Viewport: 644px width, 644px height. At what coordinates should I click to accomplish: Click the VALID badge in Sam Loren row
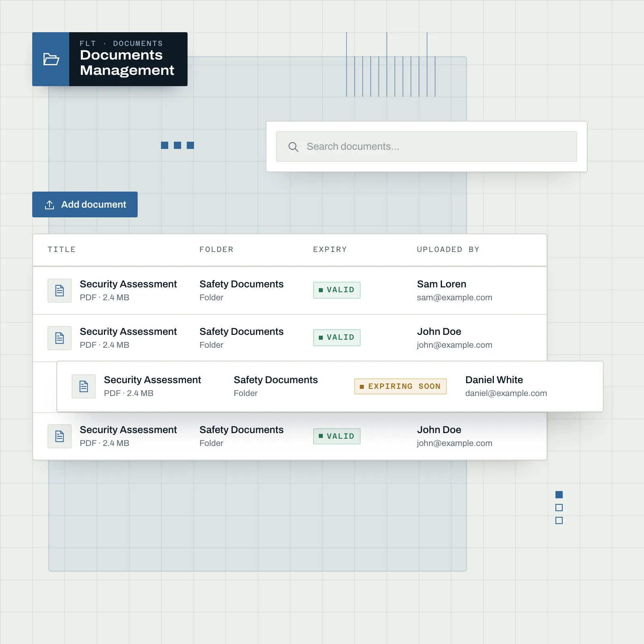tap(337, 290)
